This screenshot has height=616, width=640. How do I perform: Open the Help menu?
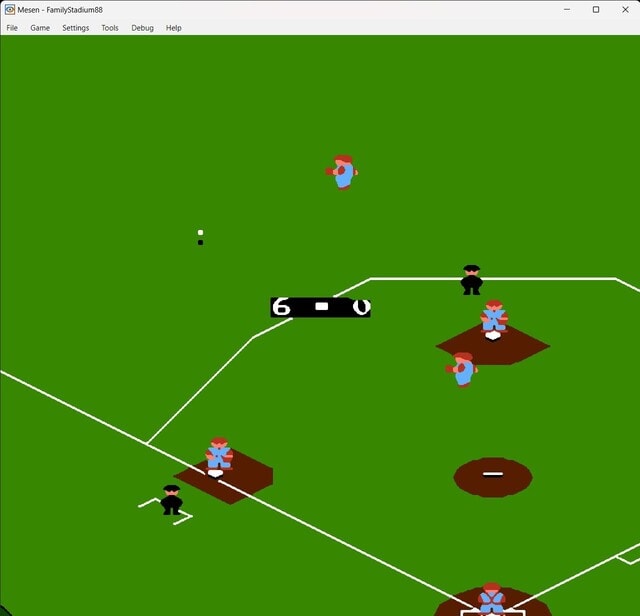point(173,28)
